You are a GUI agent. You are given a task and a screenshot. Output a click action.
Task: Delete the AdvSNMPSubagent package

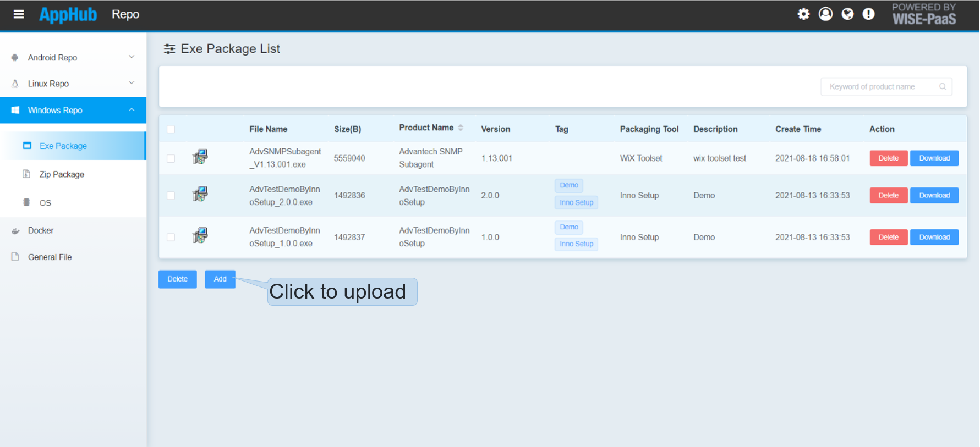click(x=888, y=158)
